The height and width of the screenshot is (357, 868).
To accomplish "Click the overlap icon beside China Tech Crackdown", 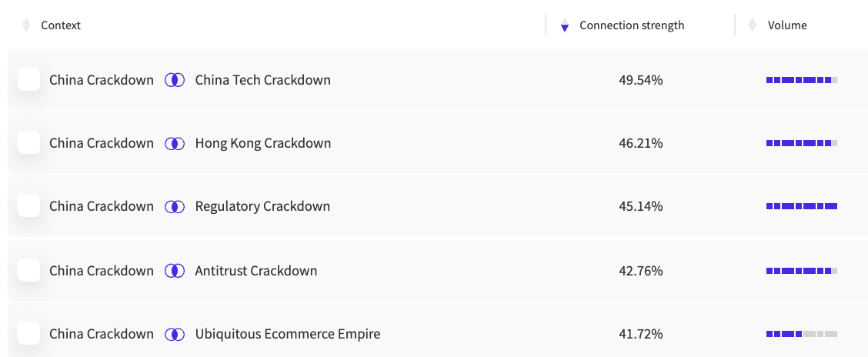I will (175, 80).
